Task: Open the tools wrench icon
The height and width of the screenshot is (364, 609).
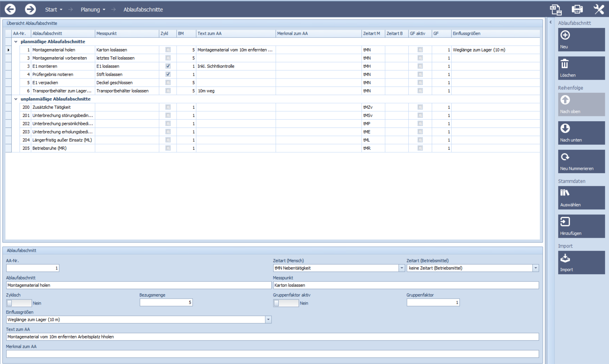Action: point(599,9)
